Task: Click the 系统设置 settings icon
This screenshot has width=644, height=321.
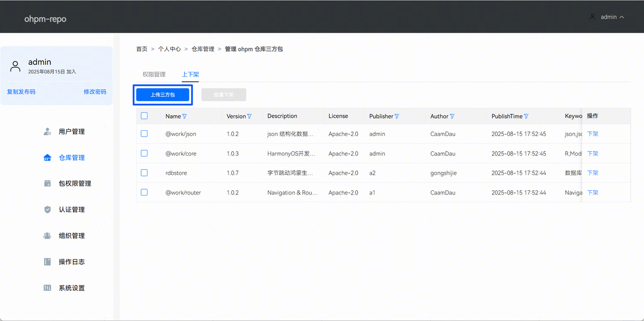Action: coord(47,288)
